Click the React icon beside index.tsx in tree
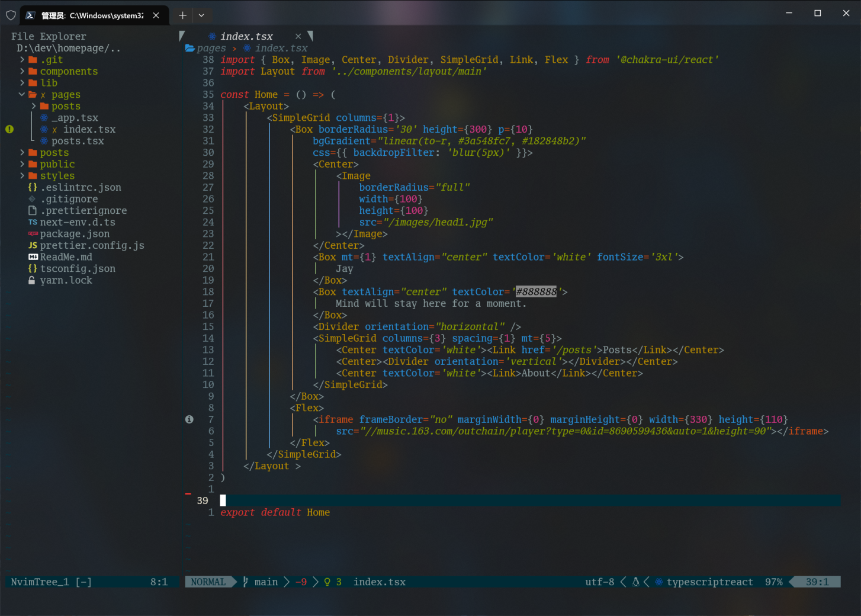Viewport: 861px width, 616px height. pyautogui.click(x=44, y=129)
